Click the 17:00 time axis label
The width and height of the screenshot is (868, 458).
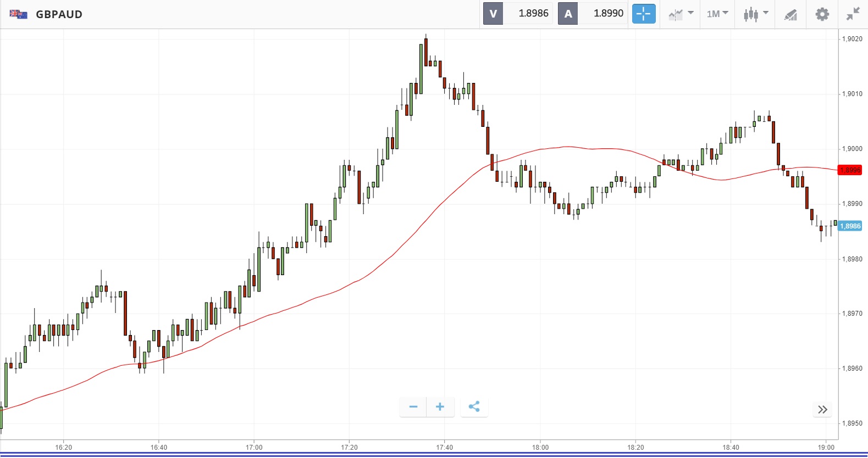tap(254, 448)
